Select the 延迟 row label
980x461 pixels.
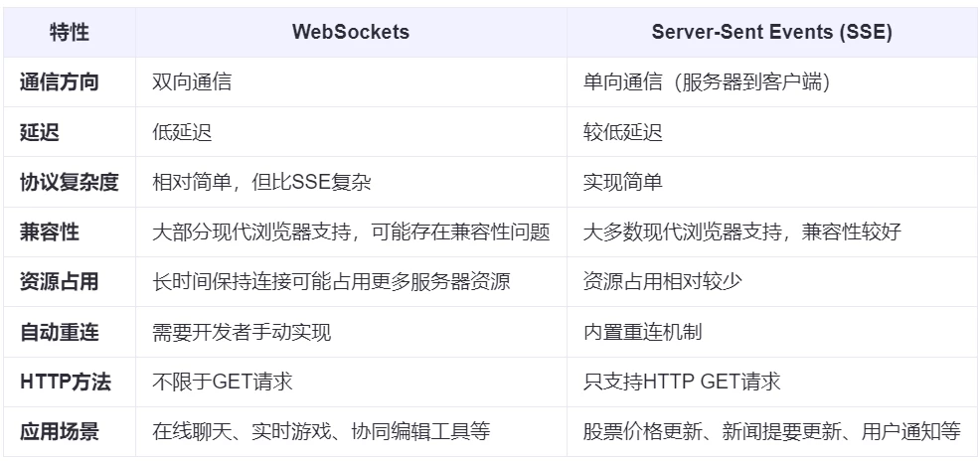coord(40,132)
